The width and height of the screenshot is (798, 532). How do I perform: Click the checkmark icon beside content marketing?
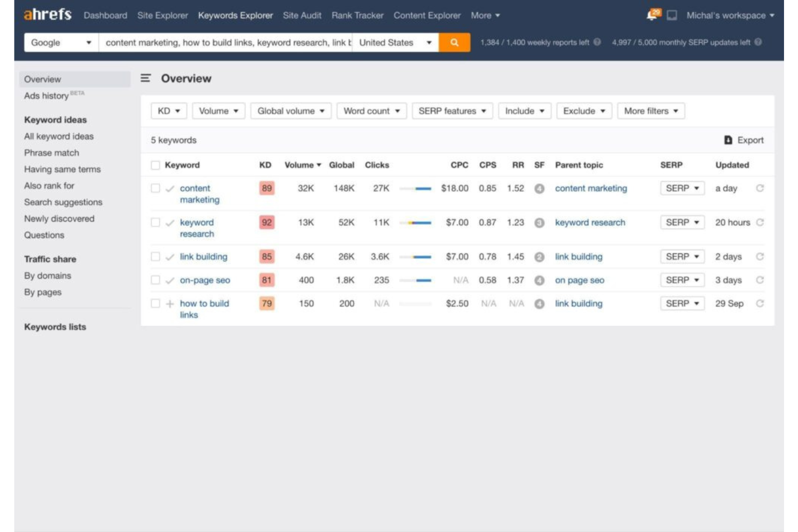(x=170, y=189)
